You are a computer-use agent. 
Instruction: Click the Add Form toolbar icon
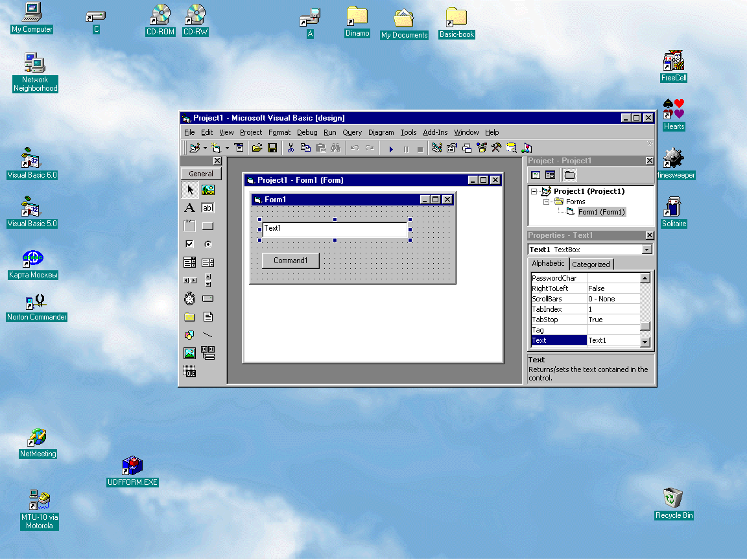[x=217, y=148]
